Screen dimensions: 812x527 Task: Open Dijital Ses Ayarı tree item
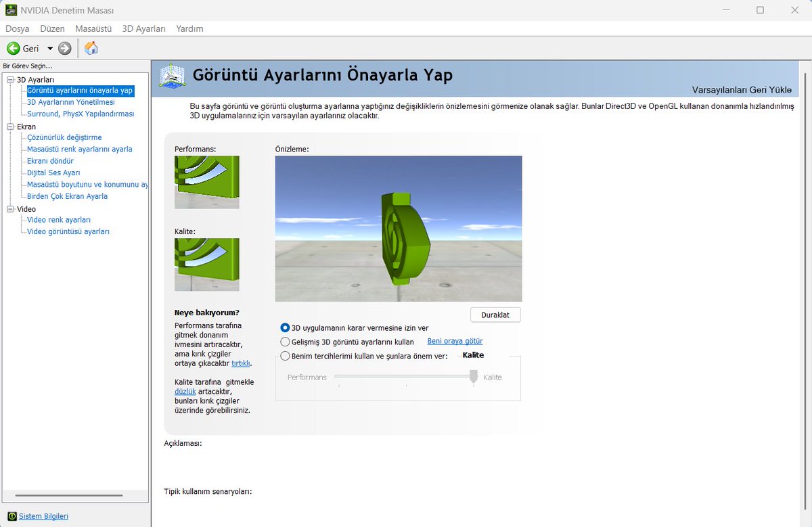click(x=53, y=173)
